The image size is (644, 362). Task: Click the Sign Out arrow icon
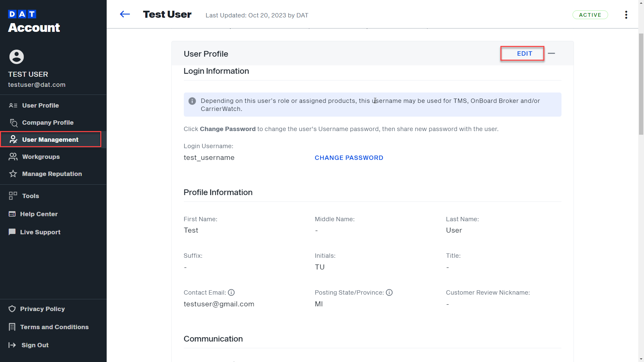click(x=12, y=345)
